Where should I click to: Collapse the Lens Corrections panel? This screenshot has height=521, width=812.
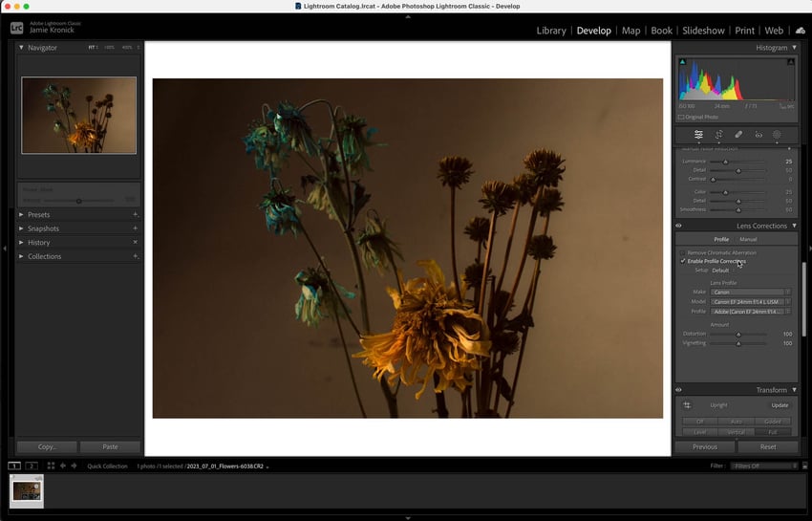794,226
